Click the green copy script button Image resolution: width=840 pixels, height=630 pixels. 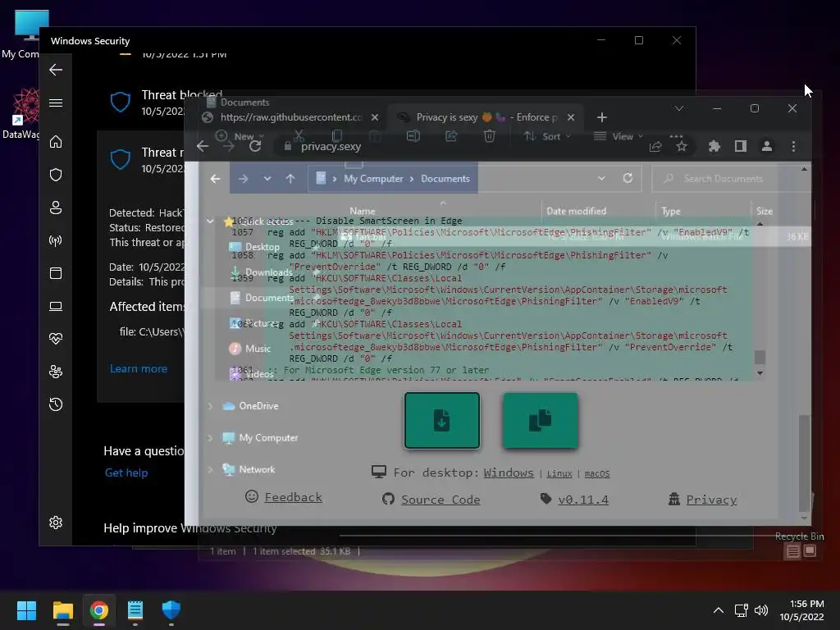click(x=541, y=421)
